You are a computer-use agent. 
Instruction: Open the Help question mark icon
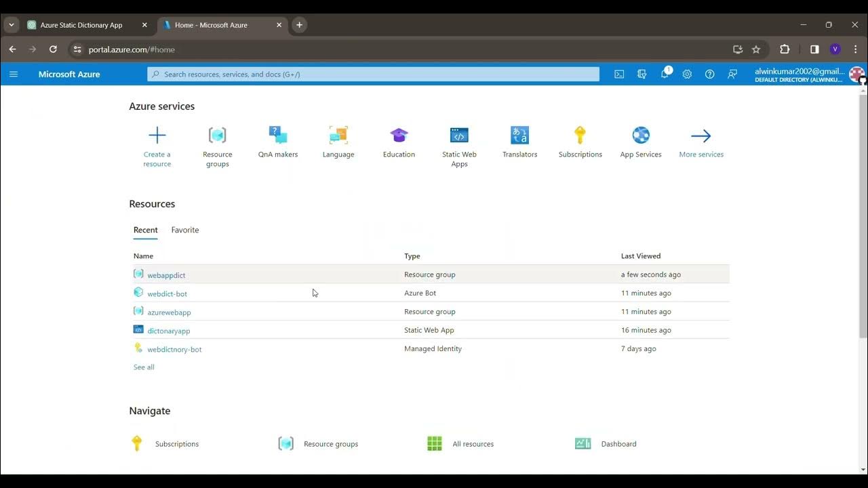click(x=709, y=74)
